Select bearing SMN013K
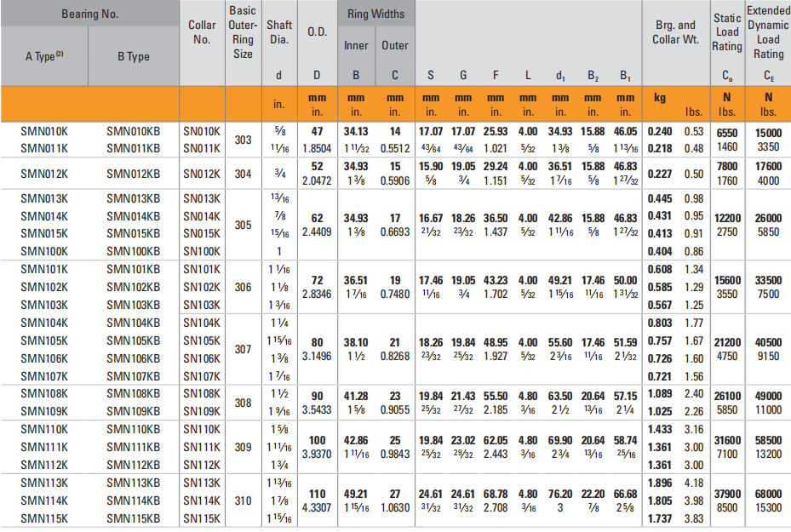791x532 pixels. (x=44, y=198)
